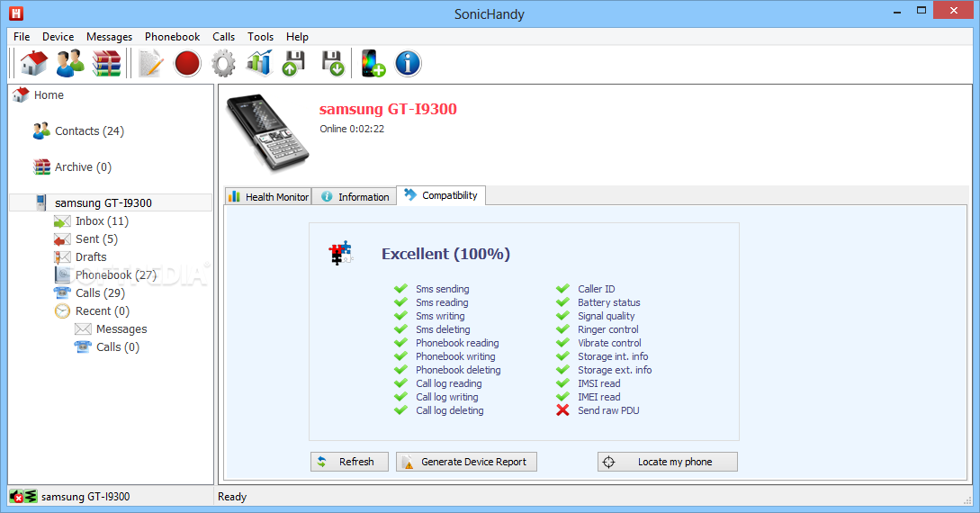Select the Compatibility tab
The height and width of the screenshot is (513, 980).
click(441, 195)
